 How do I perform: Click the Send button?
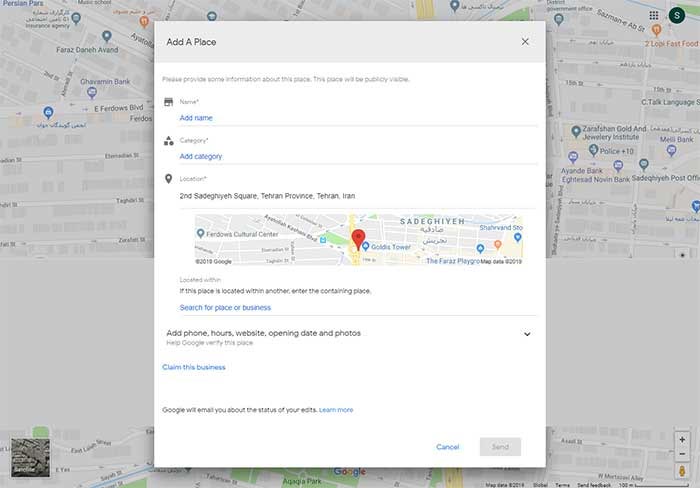click(x=500, y=447)
